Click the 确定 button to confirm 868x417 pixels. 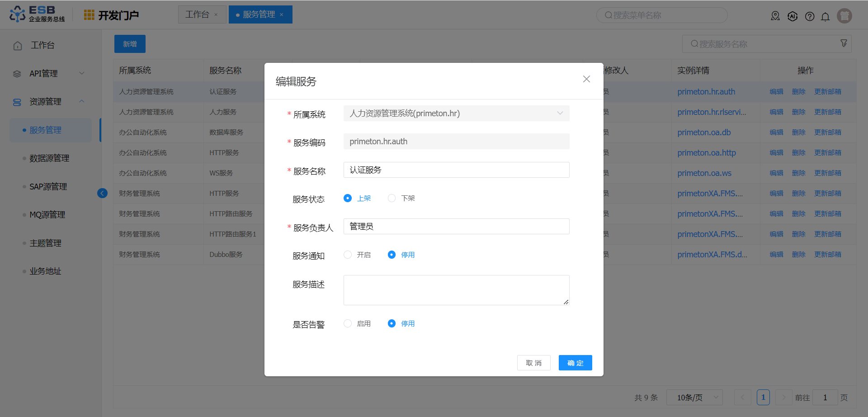click(x=575, y=363)
